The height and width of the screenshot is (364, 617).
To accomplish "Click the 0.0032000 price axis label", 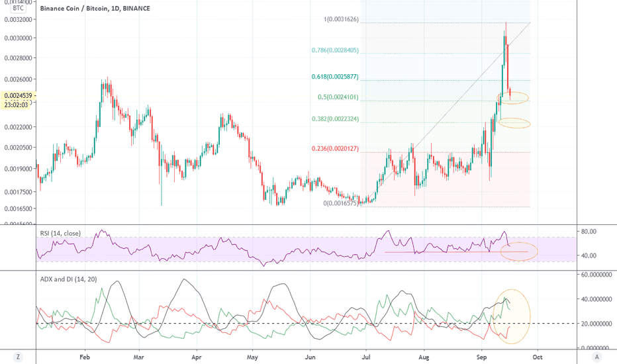I will [18, 19].
